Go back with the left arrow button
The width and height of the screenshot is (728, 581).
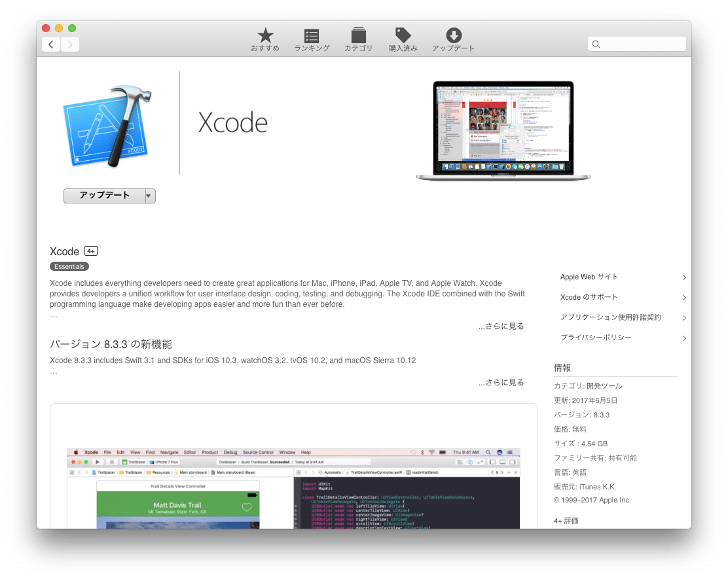(51, 44)
